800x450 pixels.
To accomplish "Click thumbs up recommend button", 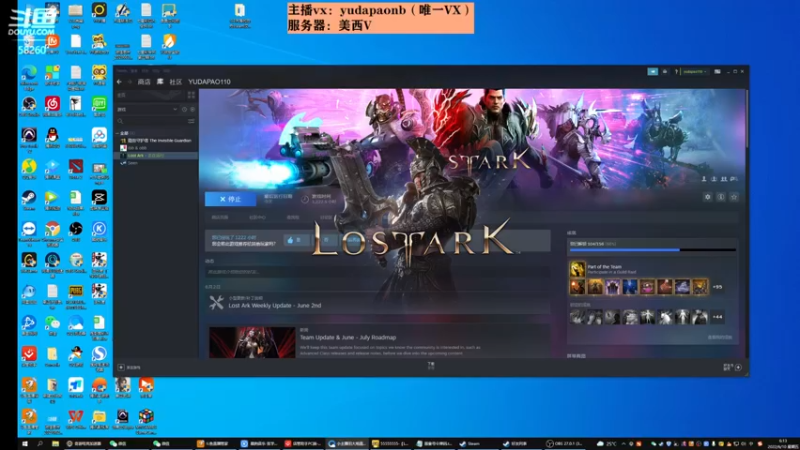I will point(295,240).
